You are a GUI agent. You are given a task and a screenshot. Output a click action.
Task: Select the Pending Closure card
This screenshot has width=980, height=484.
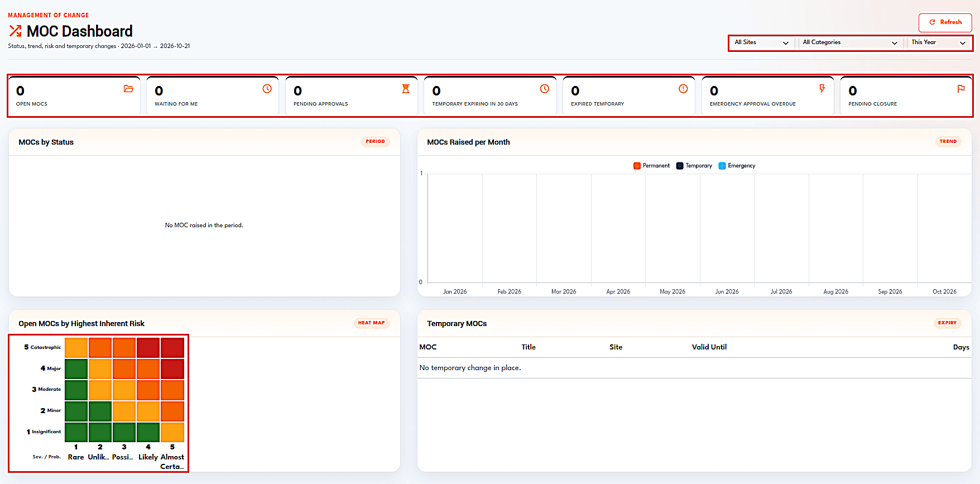906,95
